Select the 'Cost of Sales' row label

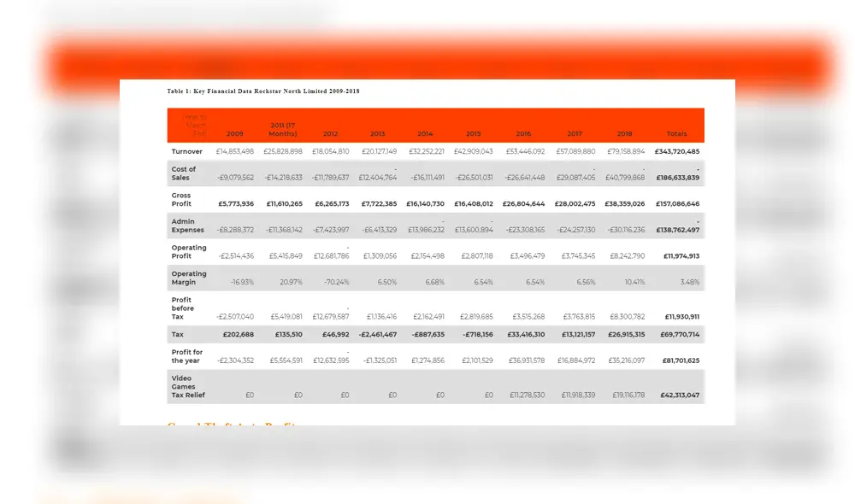[x=184, y=173]
